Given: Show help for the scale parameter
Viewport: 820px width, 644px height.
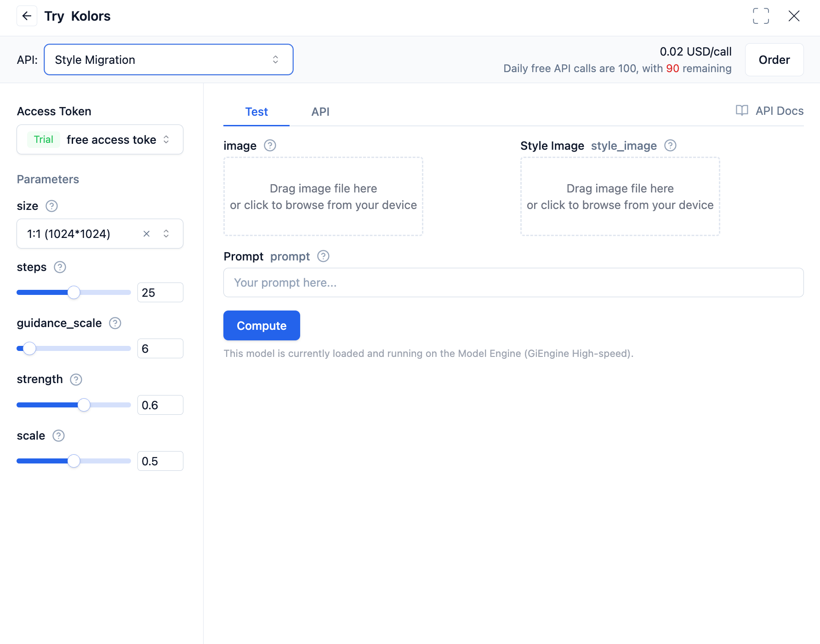Looking at the screenshot, I should pos(58,436).
